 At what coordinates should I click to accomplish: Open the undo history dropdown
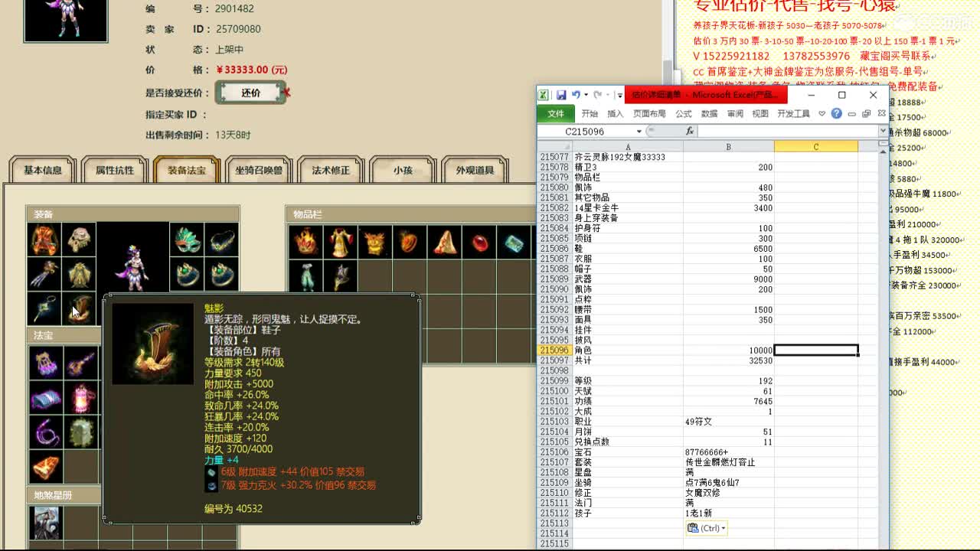586,95
